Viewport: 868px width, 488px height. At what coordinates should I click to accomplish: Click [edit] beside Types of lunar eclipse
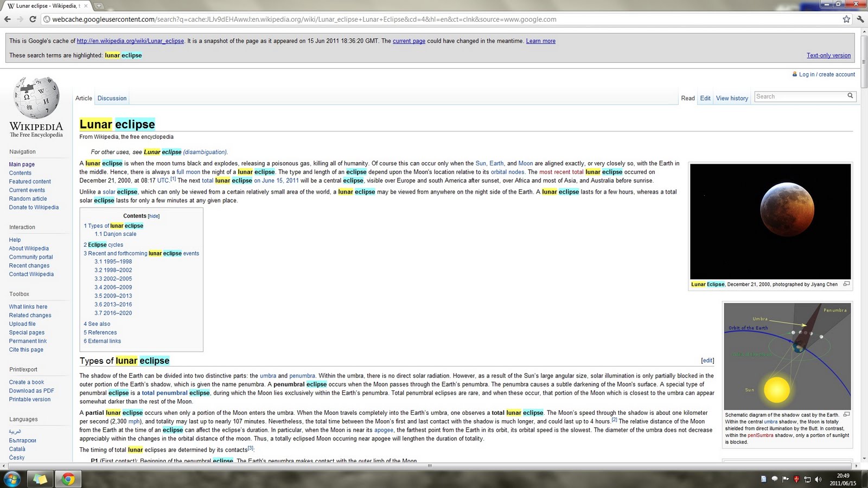[x=707, y=360]
